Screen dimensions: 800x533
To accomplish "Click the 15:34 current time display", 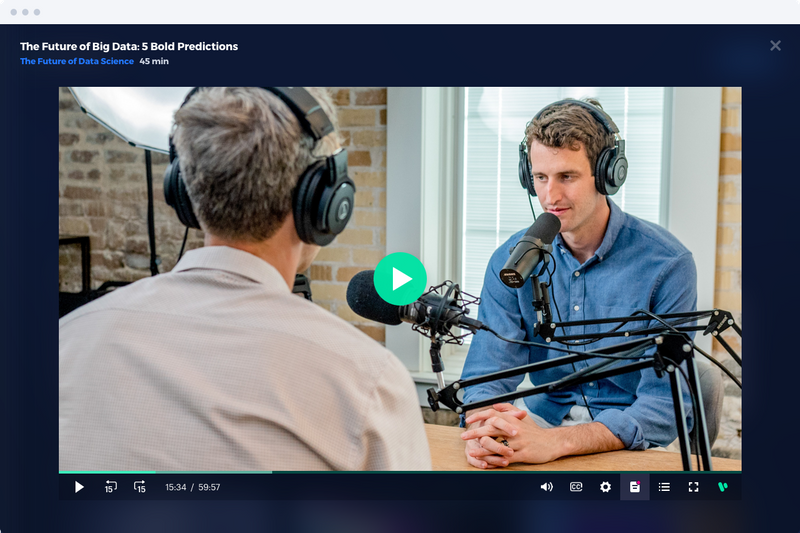I will click(176, 488).
